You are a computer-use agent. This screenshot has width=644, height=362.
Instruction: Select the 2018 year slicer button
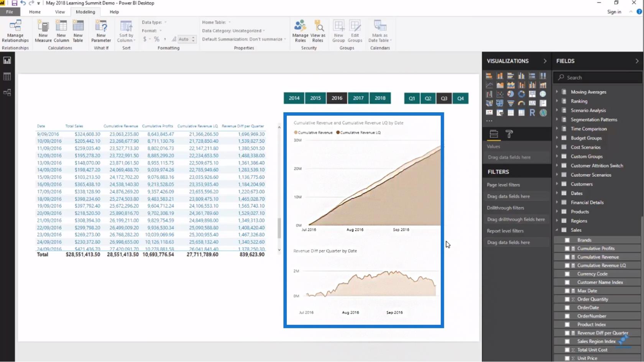pos(380,98)
